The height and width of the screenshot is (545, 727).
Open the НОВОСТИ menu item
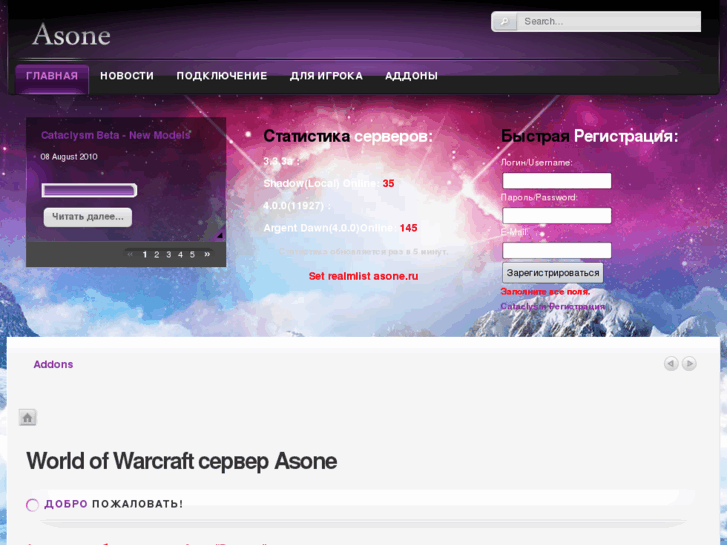(x=127, y=76)
